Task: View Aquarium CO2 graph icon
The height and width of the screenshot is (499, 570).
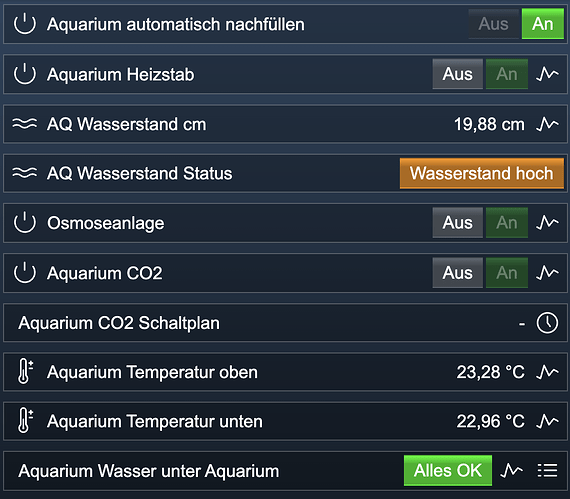Action: click(x=547, y=273)
